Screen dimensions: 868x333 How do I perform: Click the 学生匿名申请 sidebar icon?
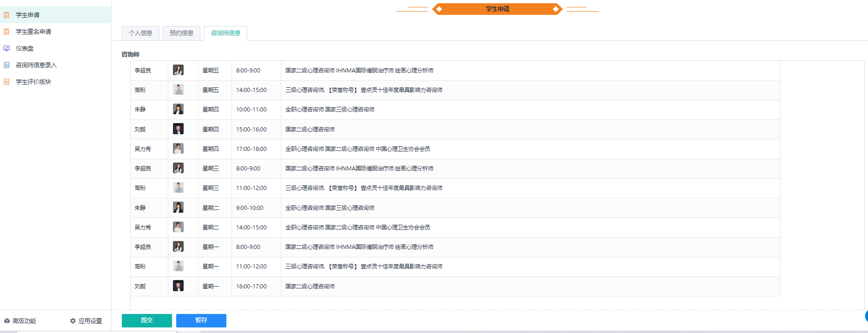(x=7, y=32)
